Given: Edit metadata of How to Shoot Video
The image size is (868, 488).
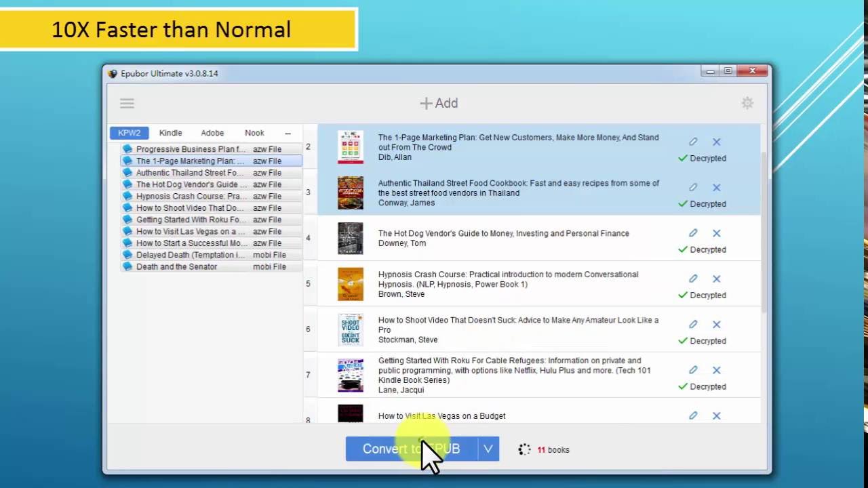Looking at the screenshot, I should pos(693,324).
